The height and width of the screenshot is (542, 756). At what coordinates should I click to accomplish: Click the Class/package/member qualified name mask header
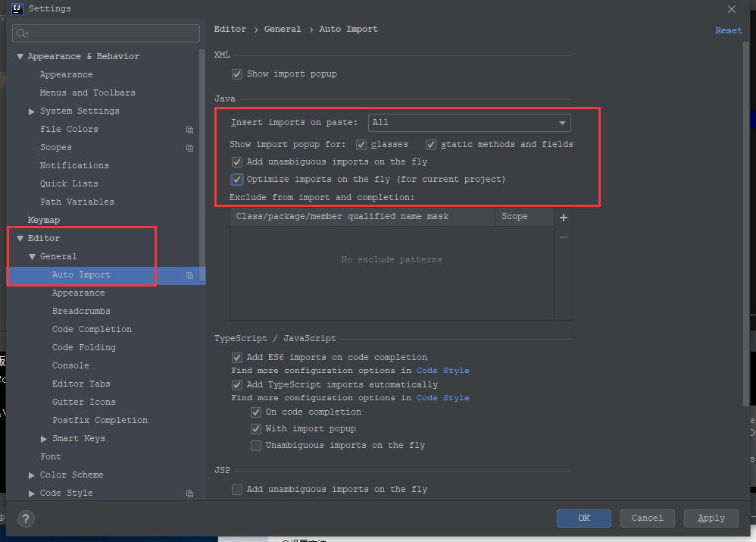click(363, 217)
